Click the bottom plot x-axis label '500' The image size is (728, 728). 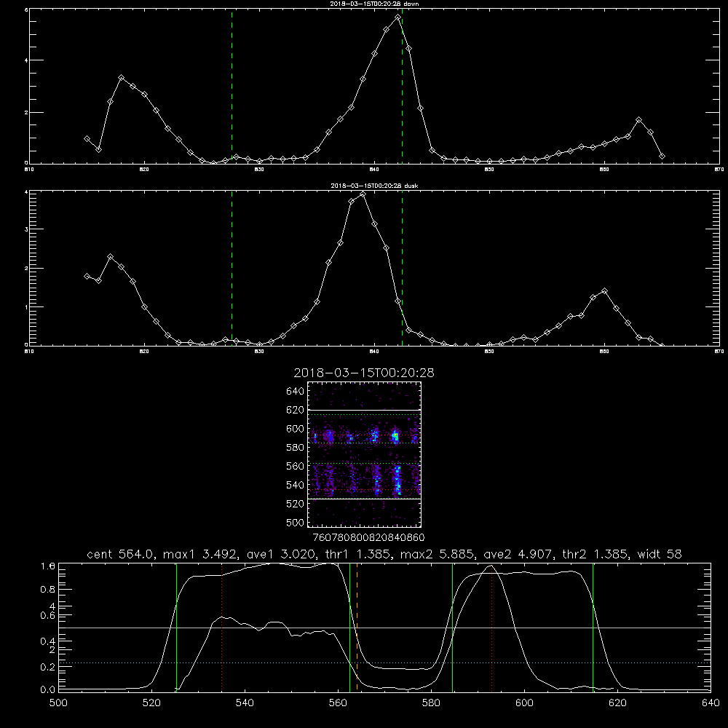pyautogui.click(x=58, y=703)
